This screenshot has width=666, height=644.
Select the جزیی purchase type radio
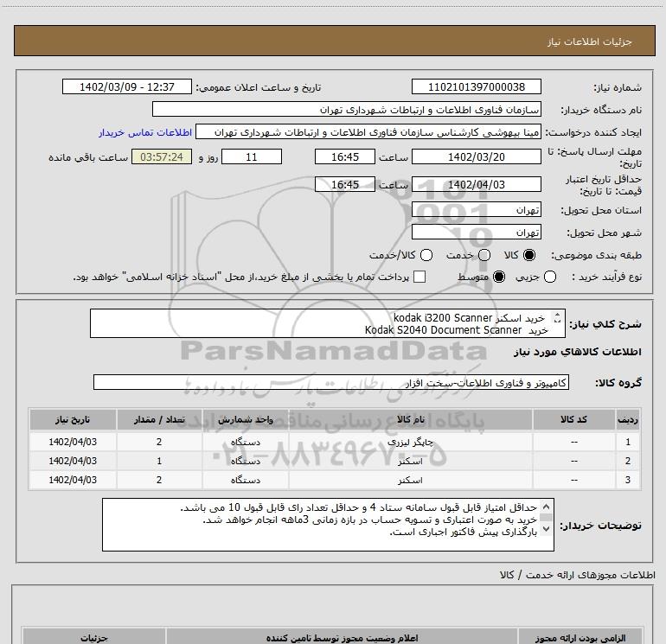[549, 277]
